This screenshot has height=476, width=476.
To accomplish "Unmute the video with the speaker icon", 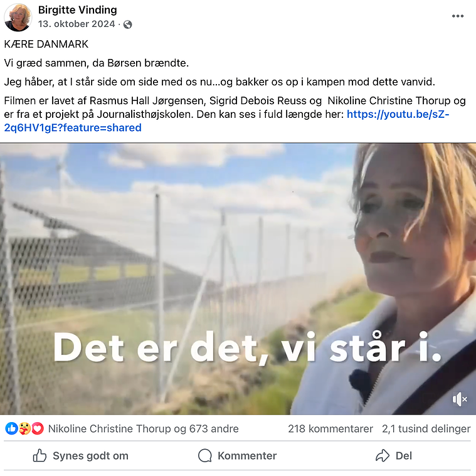I will pyautogui.click(x=460, y=399).
